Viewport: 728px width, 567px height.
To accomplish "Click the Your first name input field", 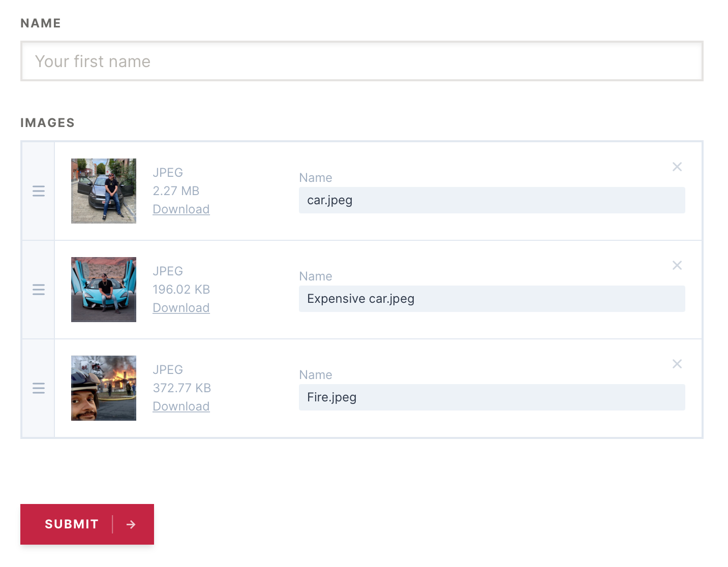I will [x=361, y=61].
